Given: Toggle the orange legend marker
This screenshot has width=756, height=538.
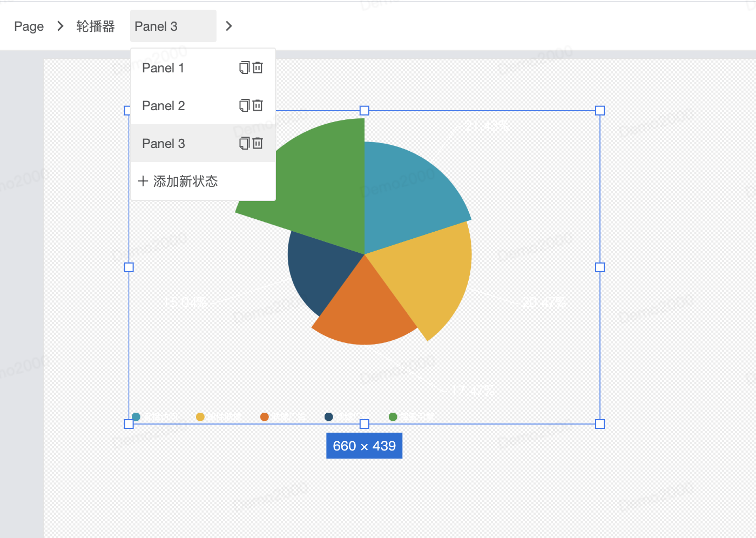Looking at the screenshot, I should tap(265, 416).
